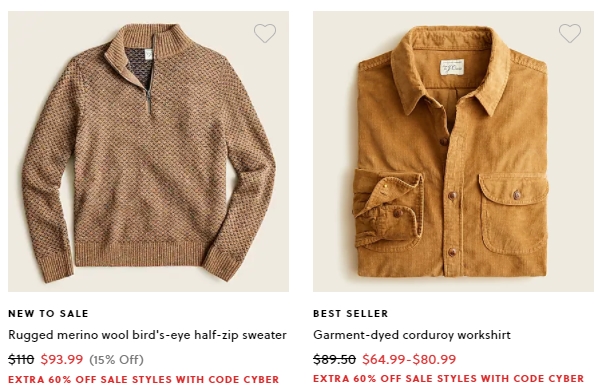The height and width of the screenshot is (392, 599).
Task: Favorite the half-zip sweater with heart icon
Action: 265,33
